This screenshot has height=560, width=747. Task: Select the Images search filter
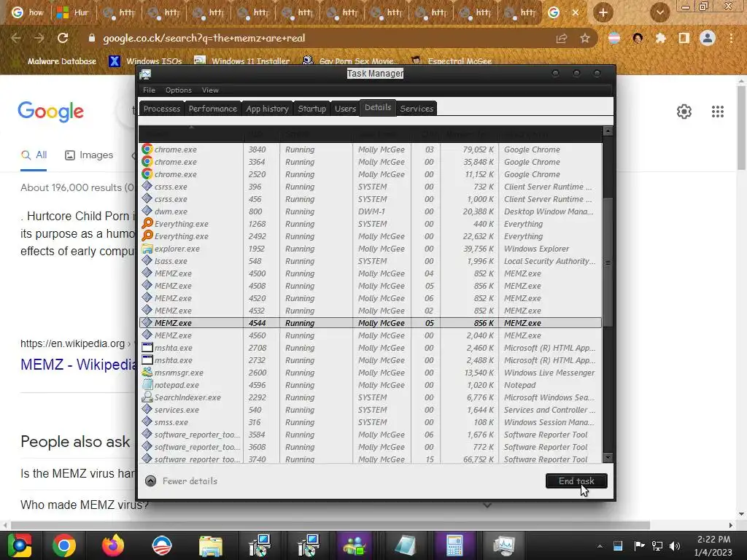pyautogui.click(x=89, y=155)
